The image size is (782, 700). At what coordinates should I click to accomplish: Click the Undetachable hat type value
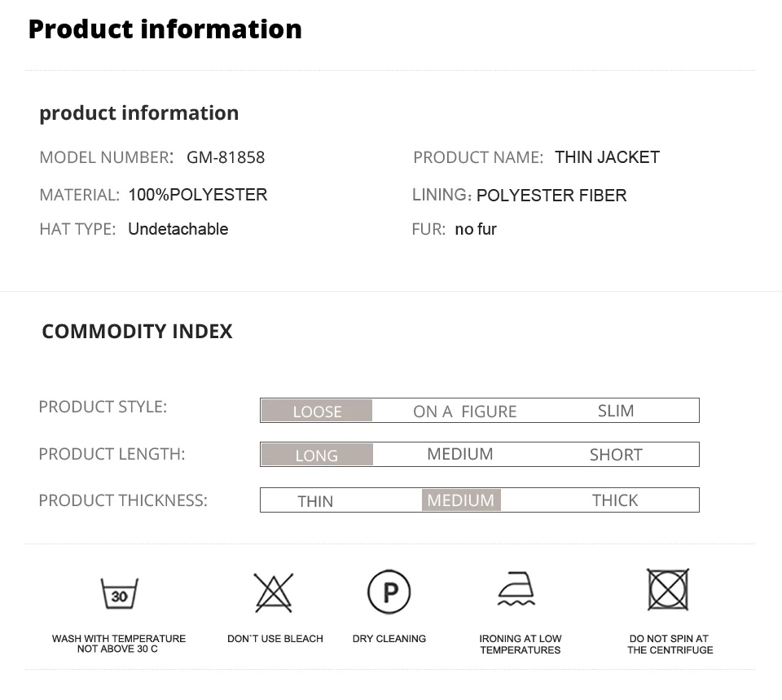[178, 229]
